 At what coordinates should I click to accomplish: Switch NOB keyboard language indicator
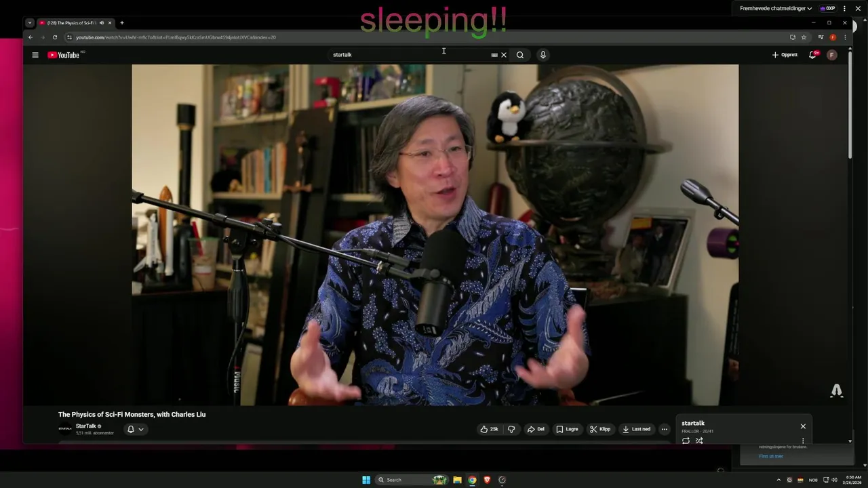[813, 480]
